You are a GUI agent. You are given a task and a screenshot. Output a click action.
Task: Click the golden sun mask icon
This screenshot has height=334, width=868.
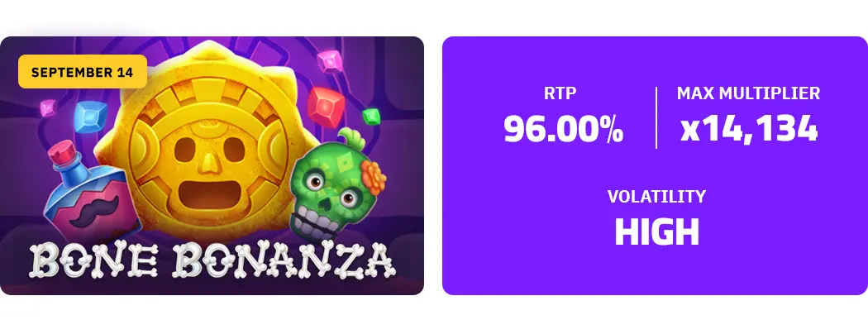[207, 143]
